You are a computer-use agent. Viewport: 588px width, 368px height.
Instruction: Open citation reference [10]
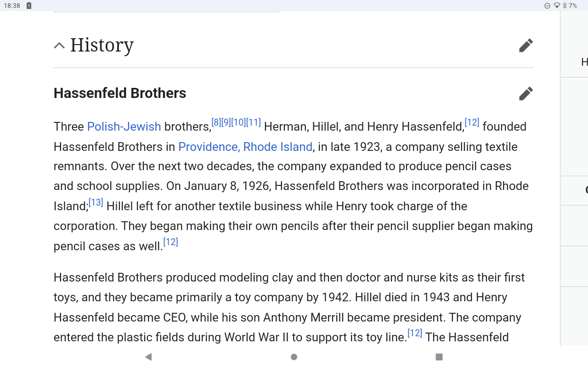point(238,122)
